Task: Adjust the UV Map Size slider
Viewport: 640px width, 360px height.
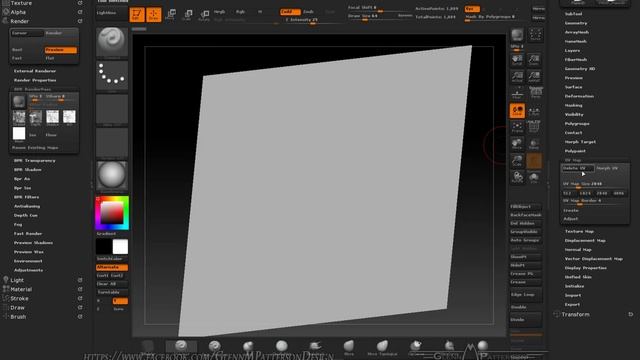Action: [x=595, y=184]
